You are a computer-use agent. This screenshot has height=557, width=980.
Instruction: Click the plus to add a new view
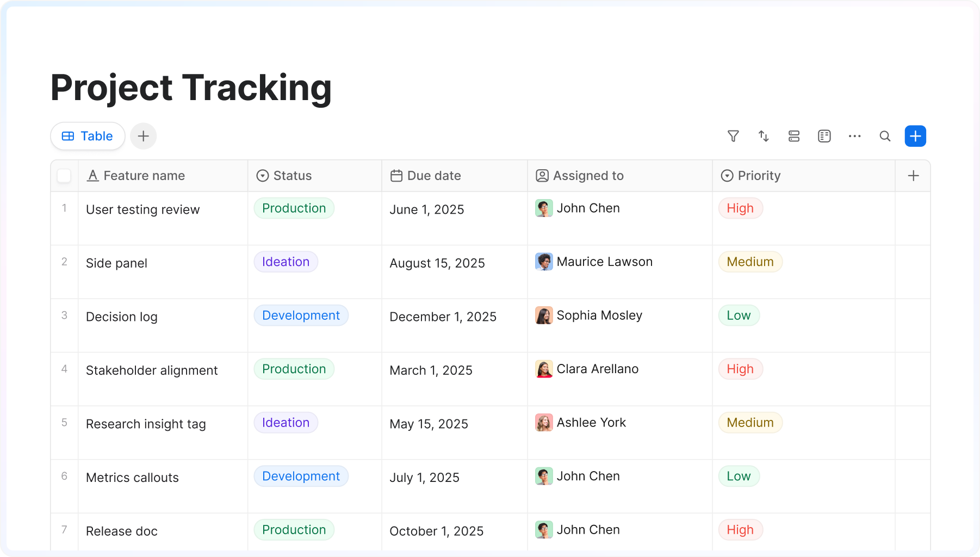coord(143,136)
